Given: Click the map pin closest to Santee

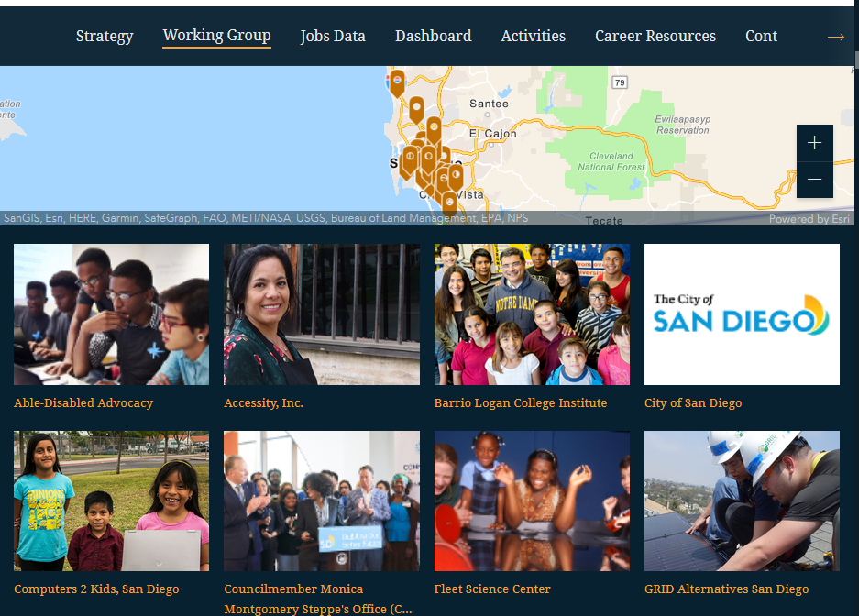Looking at the screenshot, I should (x=434, y=130).
